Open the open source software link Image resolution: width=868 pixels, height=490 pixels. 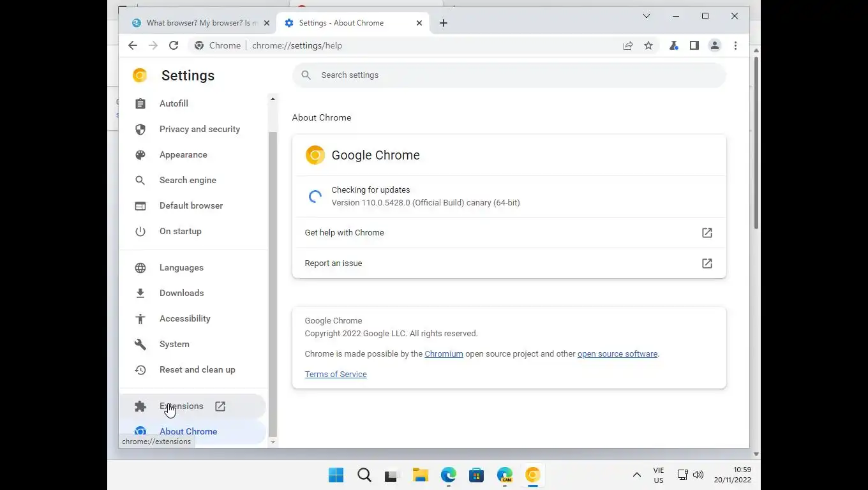point(617,353)
